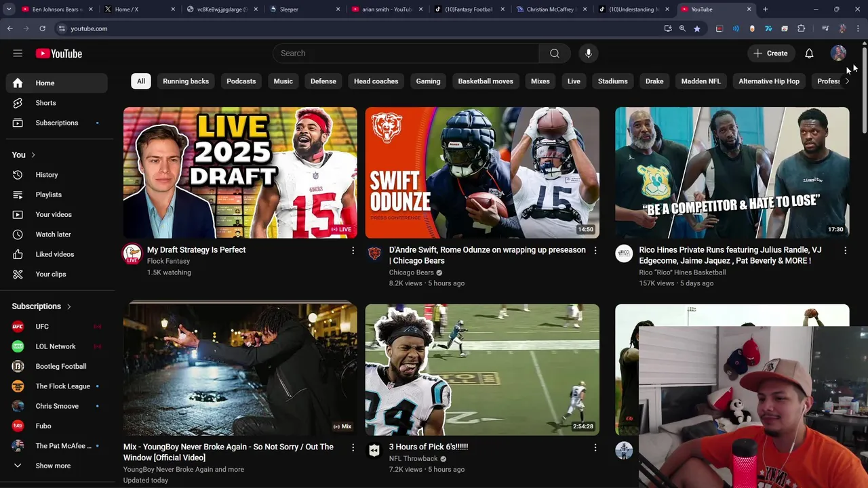The width and height of the screenshot is (868, 488).
Task: Open Liked videos list
Action: [x=57, y=254]
